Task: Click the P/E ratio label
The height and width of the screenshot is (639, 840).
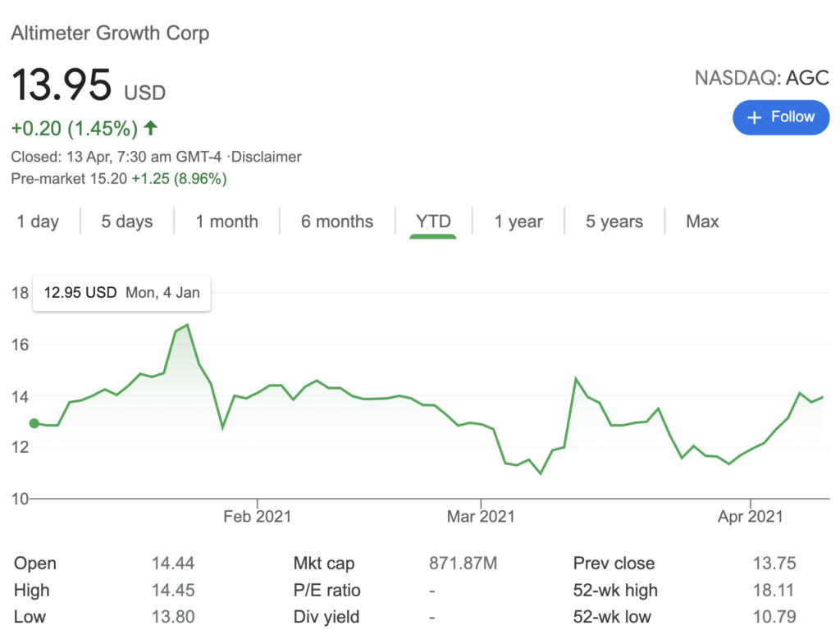Action: (326, 590)
